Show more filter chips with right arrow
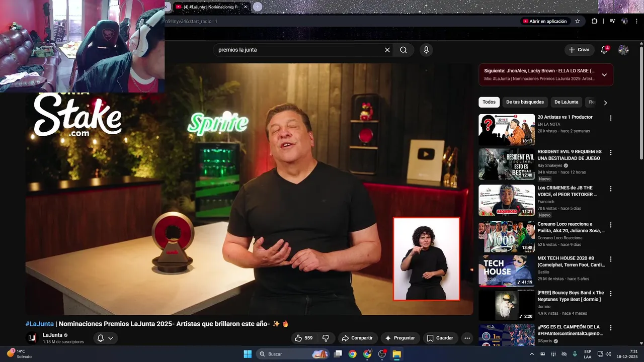 [605, 103]
